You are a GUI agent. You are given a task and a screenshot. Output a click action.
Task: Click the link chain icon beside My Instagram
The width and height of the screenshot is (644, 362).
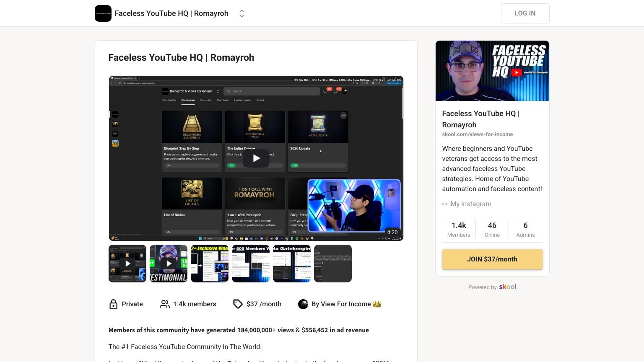point(445,204)
